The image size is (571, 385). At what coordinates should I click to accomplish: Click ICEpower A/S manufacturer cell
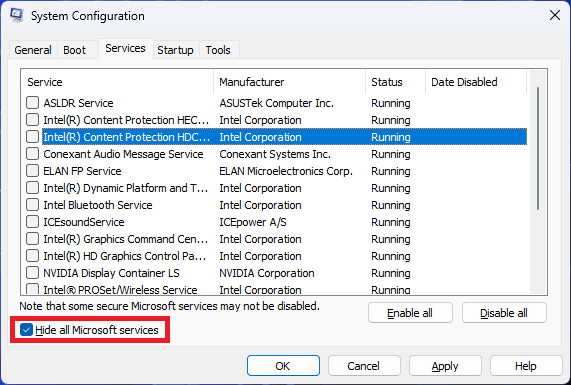click(253, 222)
